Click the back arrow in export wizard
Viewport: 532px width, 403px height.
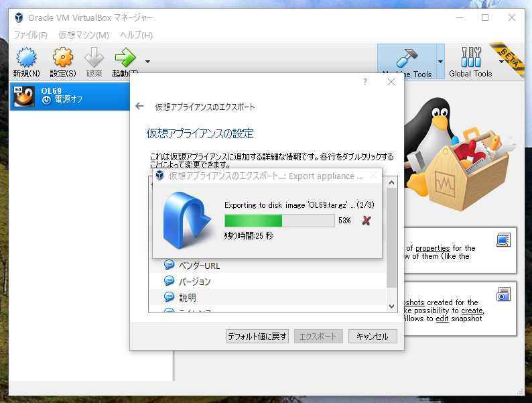[x=139, y=106]
